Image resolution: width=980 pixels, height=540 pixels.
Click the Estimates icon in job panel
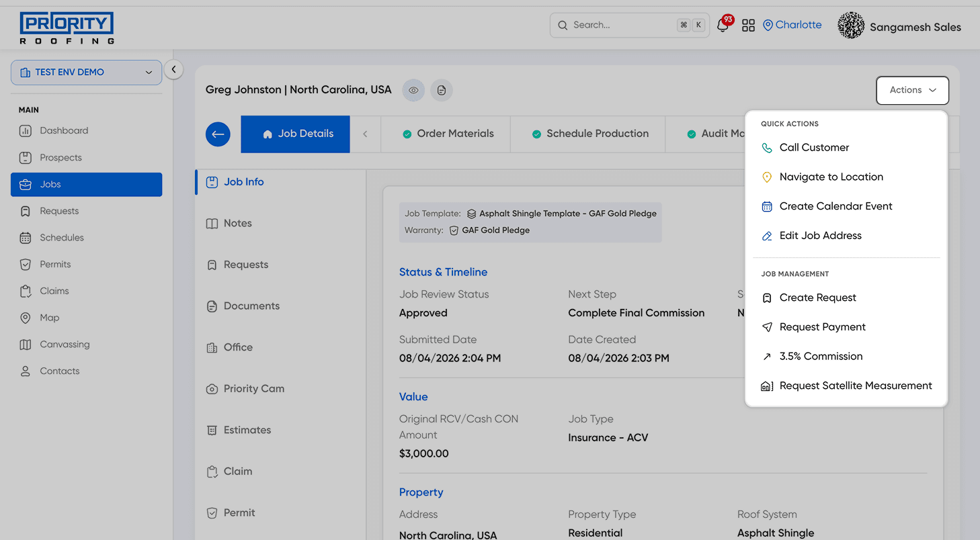212,431
